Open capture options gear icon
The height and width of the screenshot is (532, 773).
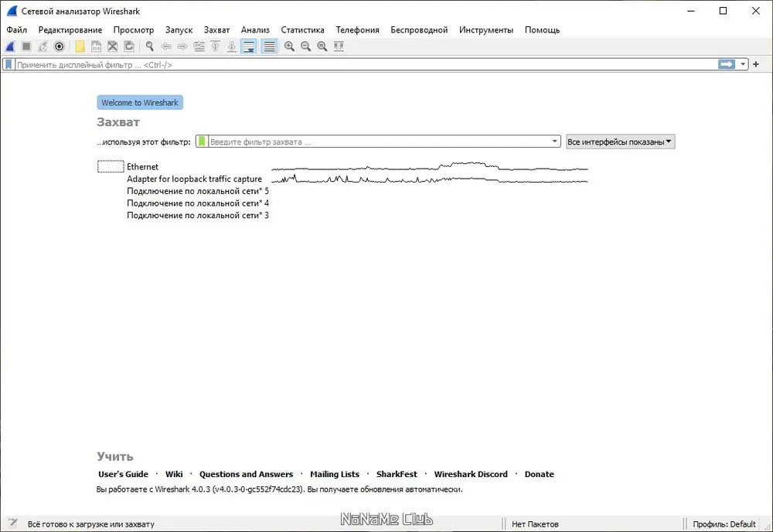(x=60, y=46)
